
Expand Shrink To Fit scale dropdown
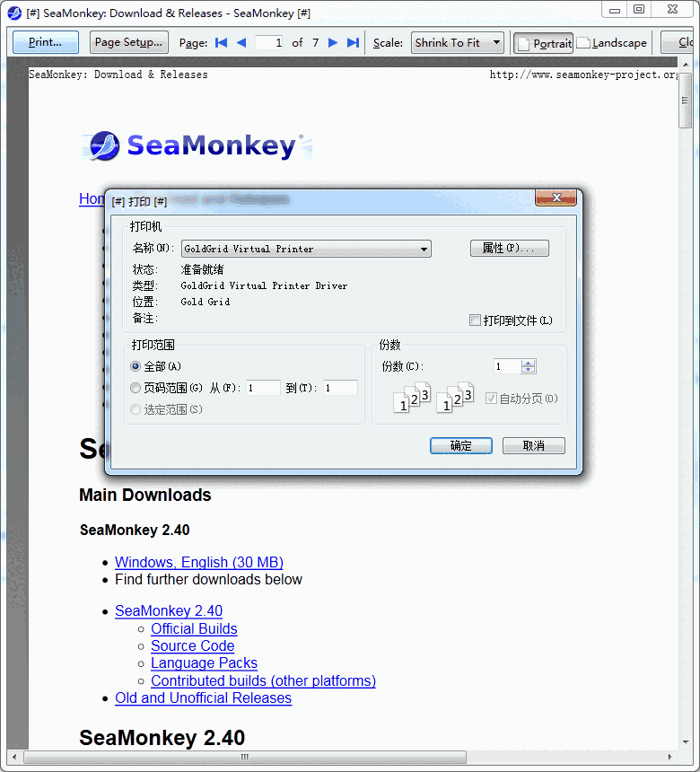496,42
